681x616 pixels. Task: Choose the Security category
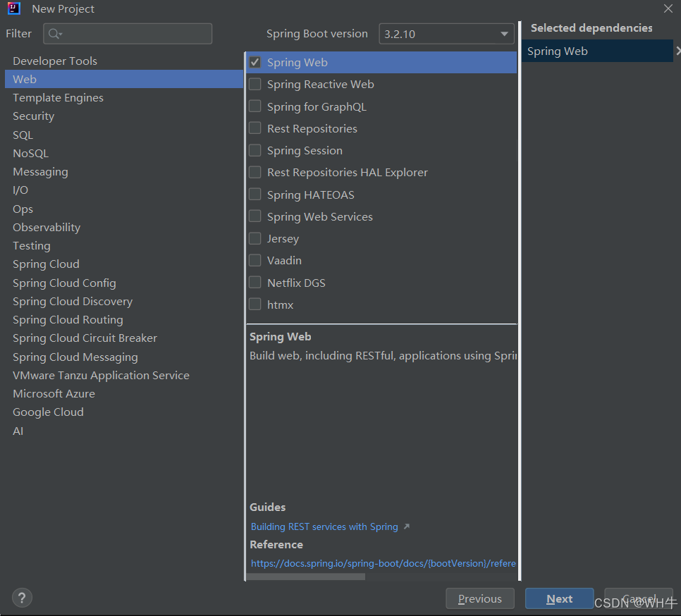pyautogui.click(x=124, y=116)
